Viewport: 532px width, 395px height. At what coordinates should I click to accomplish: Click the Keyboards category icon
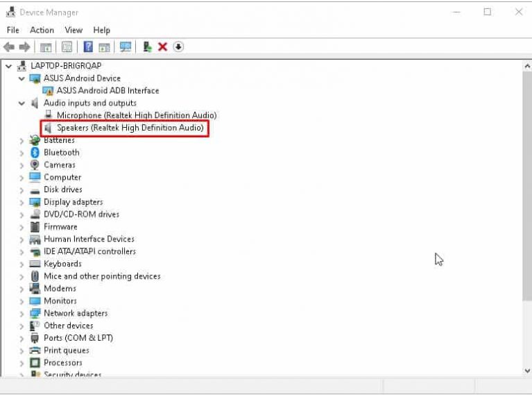tap(35, 264)
